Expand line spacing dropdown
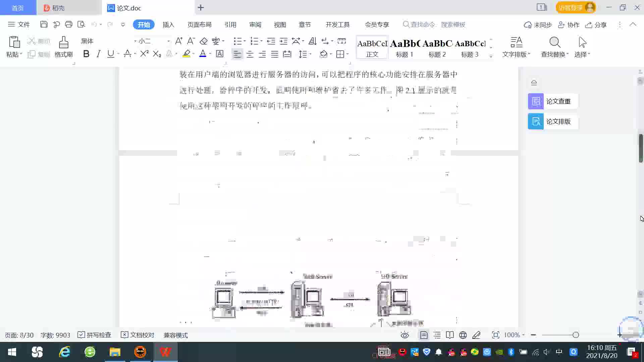Screen dimensions: 644x362 pos(311,54)
